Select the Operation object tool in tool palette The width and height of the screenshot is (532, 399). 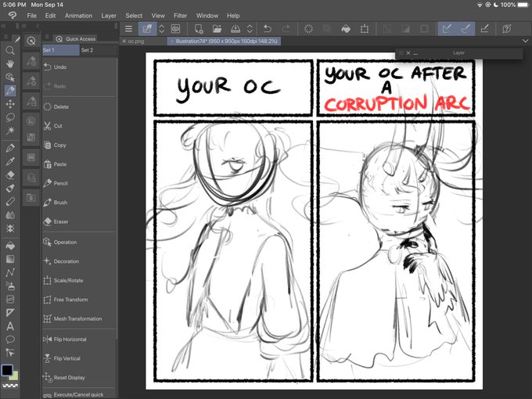click(10, 77)
